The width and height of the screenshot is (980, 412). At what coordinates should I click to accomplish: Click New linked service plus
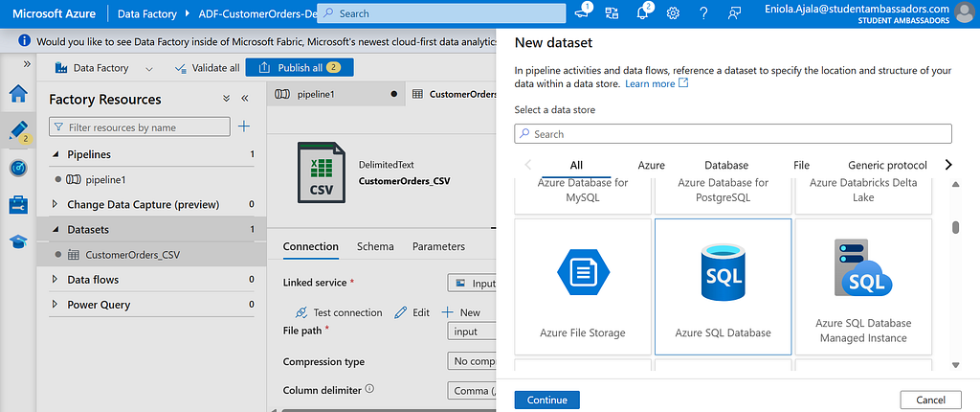click(x=448, y=312)
